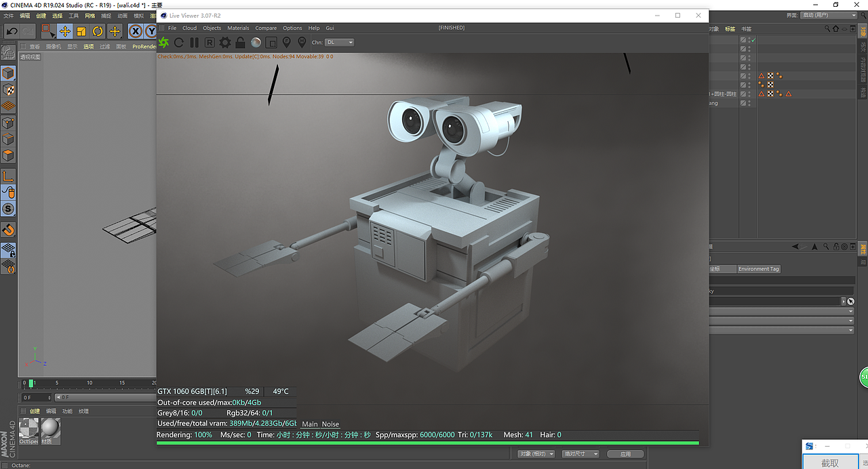This screenshot has width=868, height=469.
Task: Select texture mode checkered cube icon
Action: click(8, 89)
